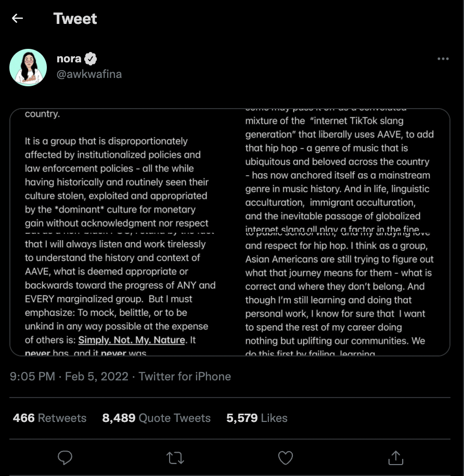Screen dimensions: 464x476
Task: Open the bottom-left statement image
Action: click(120, 294)
